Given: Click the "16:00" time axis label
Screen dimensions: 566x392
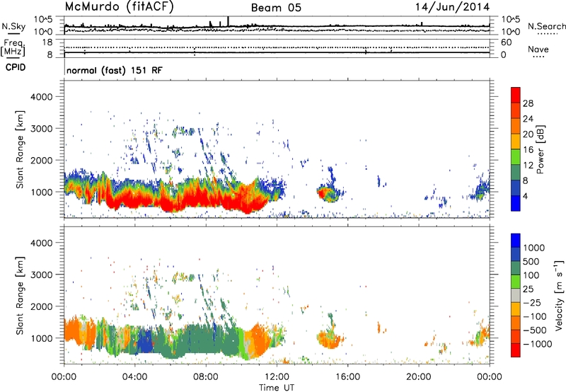Looking at the screenshot, I should click(x=347, y=377).
